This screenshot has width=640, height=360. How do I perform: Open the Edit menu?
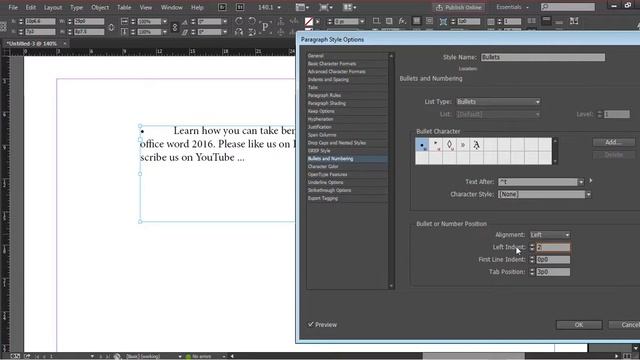click(x=31, y=7)
